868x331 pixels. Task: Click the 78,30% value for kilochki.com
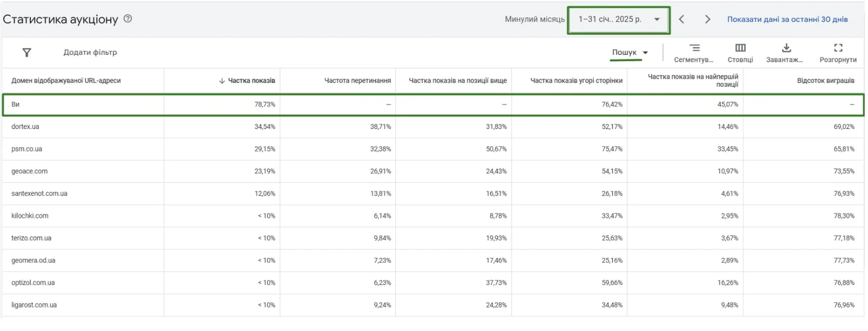coord(844,216)
